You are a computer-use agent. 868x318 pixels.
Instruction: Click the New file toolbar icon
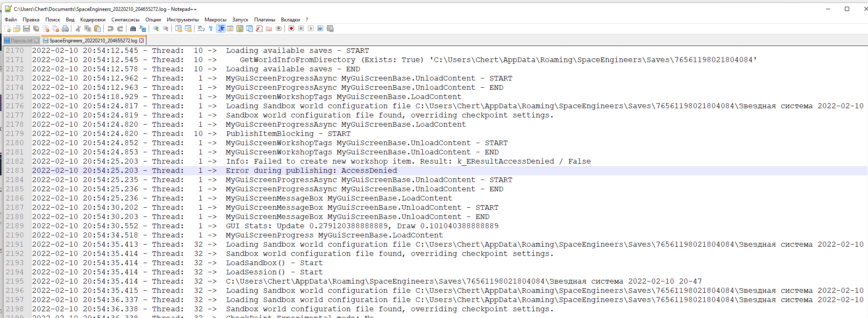coord(7,29)
